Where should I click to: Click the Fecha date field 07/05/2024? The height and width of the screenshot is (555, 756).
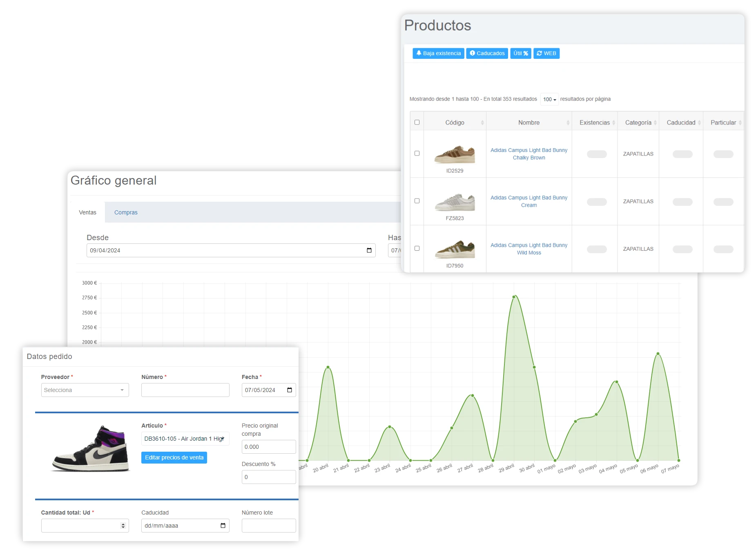(269, 390)
